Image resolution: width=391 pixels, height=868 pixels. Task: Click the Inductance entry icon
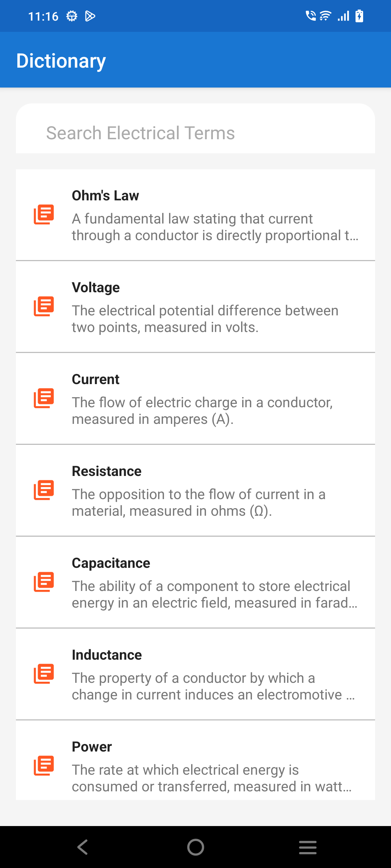(x=44, y=673)
